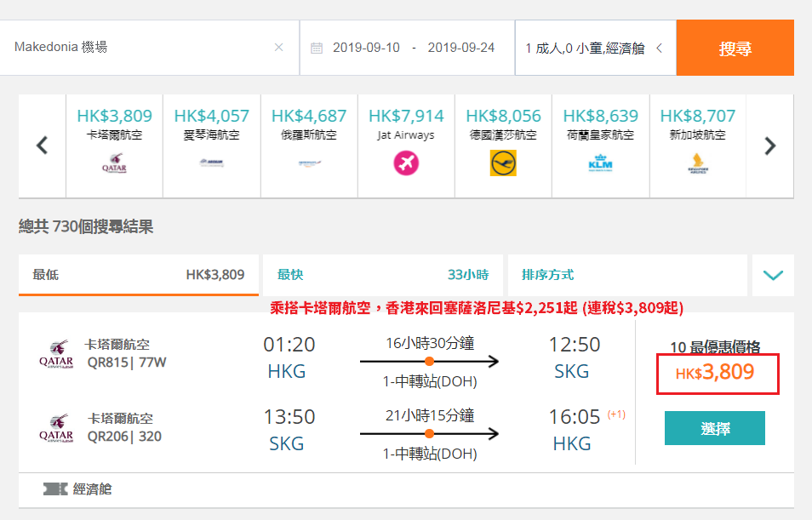Filter by Aegean Airlines logo card
812x520 pixels.
pos(212,163)
